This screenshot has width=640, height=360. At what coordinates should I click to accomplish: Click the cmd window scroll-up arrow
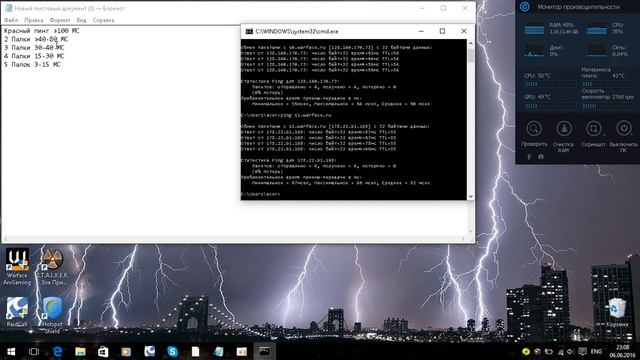pos(470,43)
